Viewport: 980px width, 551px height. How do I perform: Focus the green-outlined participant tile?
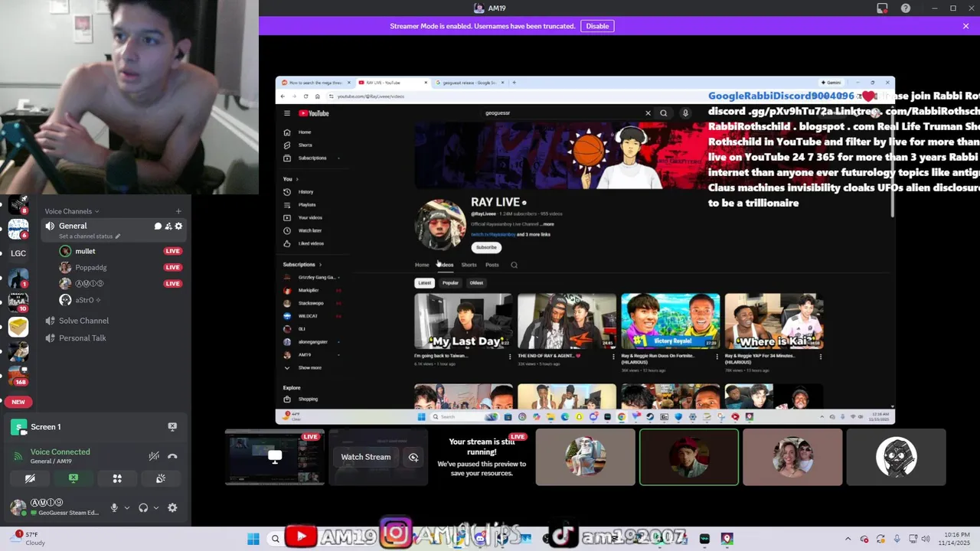pyautogui.click(x=689, y=457)
